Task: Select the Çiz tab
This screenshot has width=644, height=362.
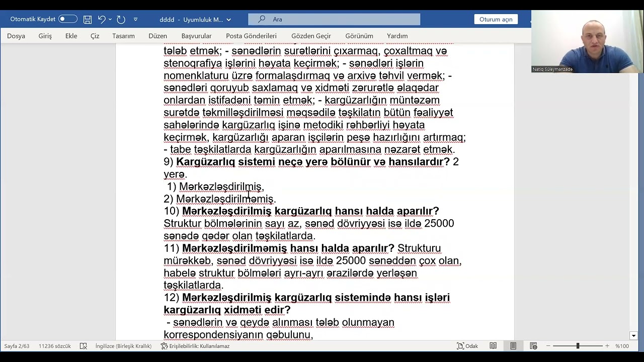Action: pyautogui.click(x=95, y=36)
